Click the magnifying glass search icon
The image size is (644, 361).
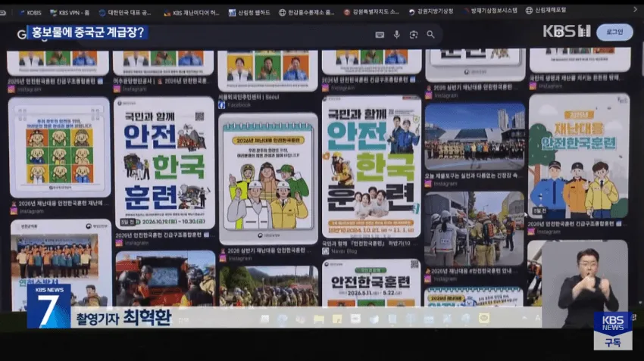(x=430, y=35)
